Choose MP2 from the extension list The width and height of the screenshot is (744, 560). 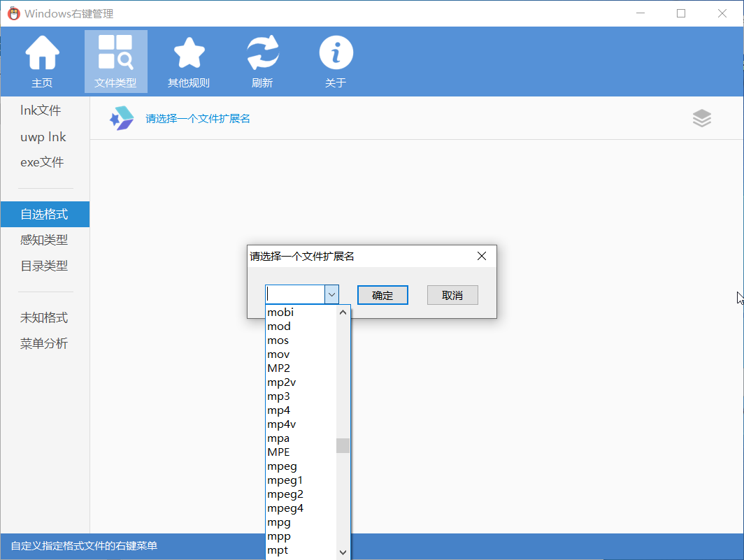coord(301,368)
